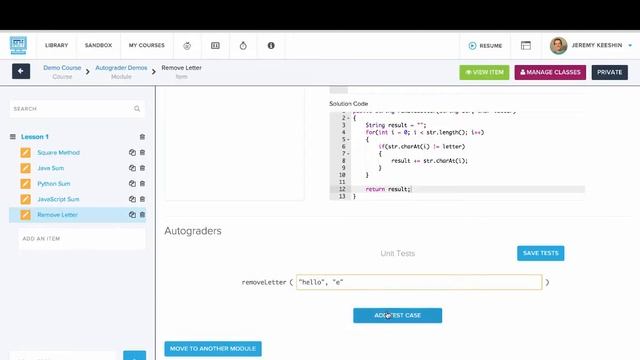Click the removeLetter arguments input field
Image resolution: width=640 pixels, height=360 pixels.
[x=419, y=282]
